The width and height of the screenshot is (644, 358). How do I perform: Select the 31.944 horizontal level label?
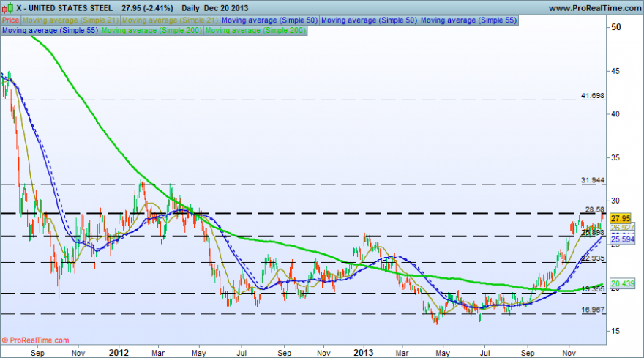pyautogui.click(x=593, y=180)
